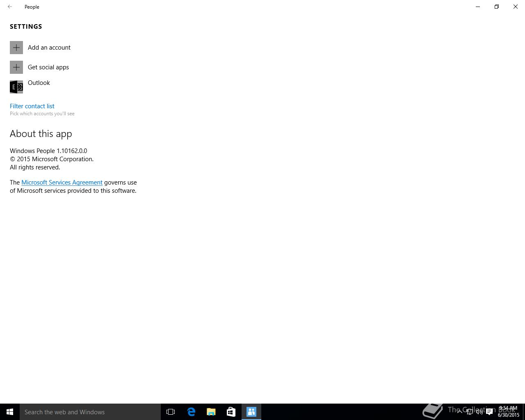Screen dimensions: 525x420
Task: Select the Add an account label
Action: (49, 48)
